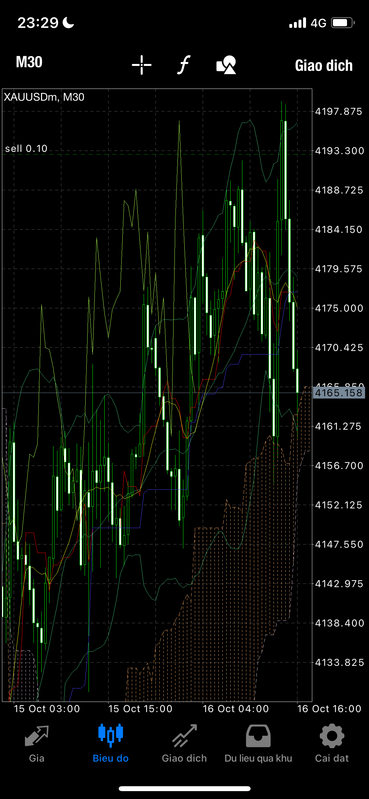Tap the status bar clock 23:29
Screen dimensions: 369x799
[38, 23]
